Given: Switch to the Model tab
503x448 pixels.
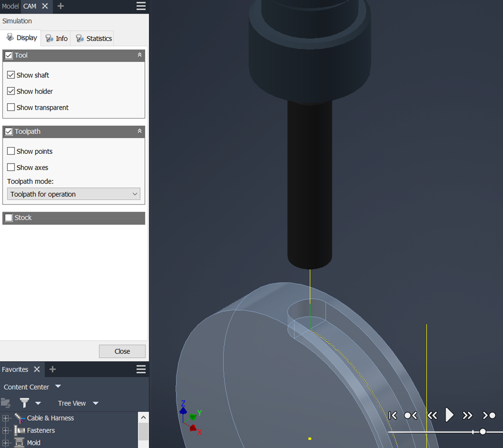Looking at the screenshot, I should (x=10, y=6).
